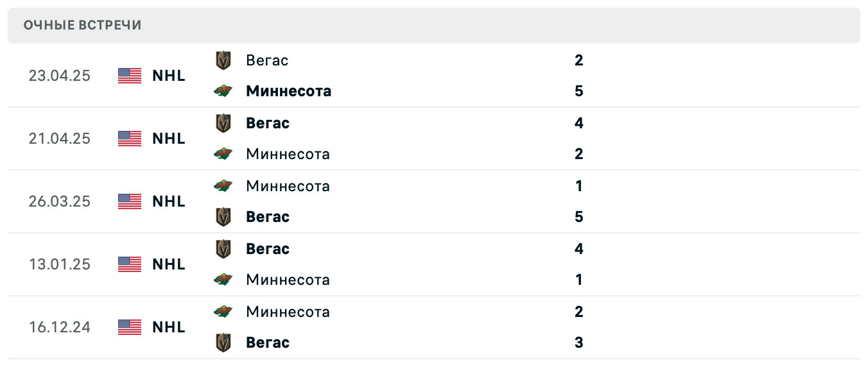Viewport: 868px width, 367px height.
Task: Click US flag in 26.03.25 row
Action: point(130,201)
